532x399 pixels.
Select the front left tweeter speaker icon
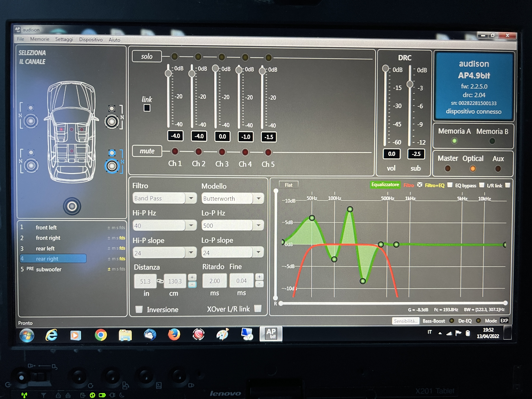pyautogui.click(x=30, y=108)
